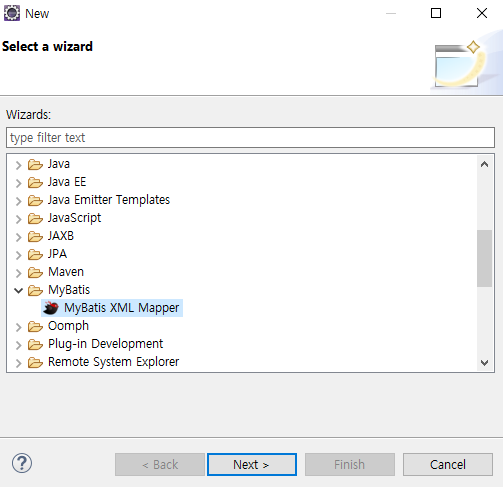Screen dimensions: 503x487
Task: Click the JPA folder icon
Action: tap(35, 254)
